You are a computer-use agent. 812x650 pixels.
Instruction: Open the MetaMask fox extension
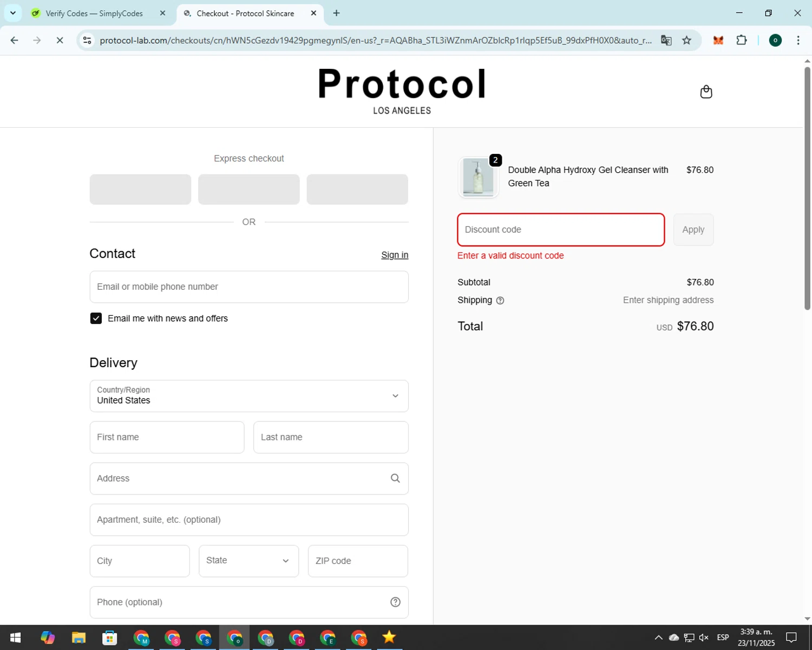click(x=718, y=40)
